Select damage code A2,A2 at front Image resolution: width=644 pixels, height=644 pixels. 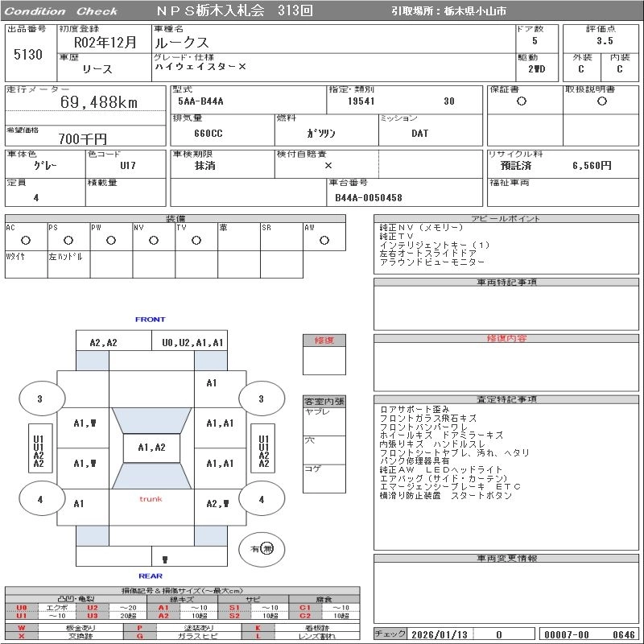pos(104,343)
